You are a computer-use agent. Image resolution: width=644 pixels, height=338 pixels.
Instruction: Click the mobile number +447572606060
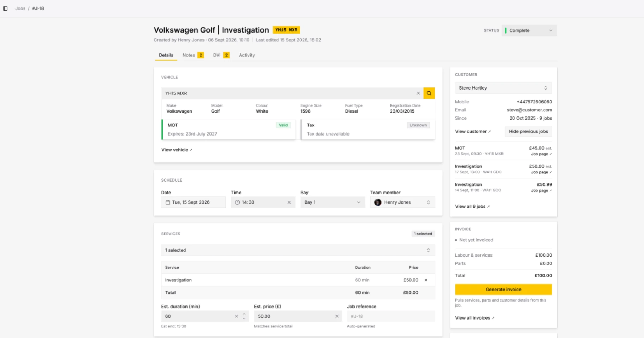click(x=534, y=102)
